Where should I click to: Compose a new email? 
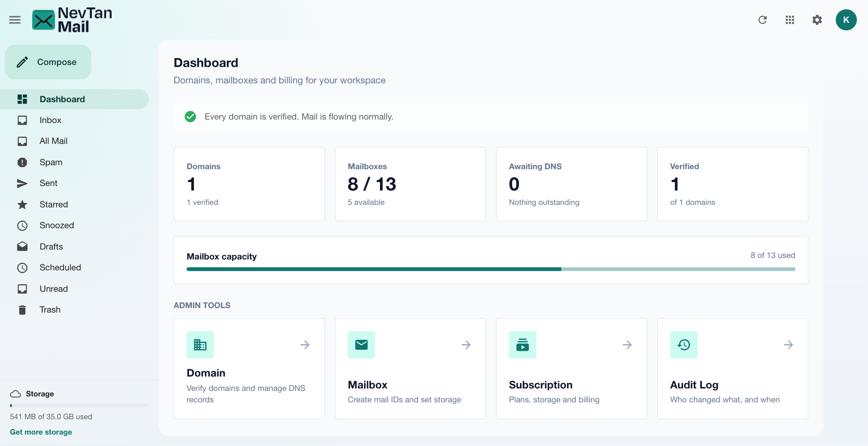(x=48, y=62)
